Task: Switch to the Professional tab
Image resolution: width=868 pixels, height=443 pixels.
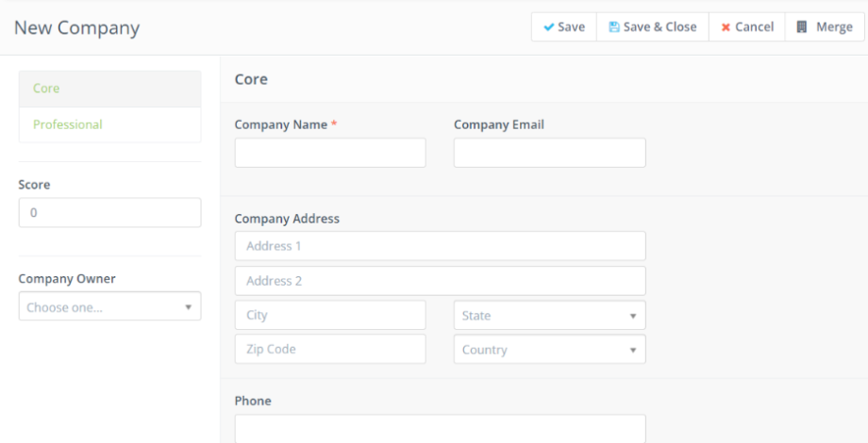Action: coord(110,124)
